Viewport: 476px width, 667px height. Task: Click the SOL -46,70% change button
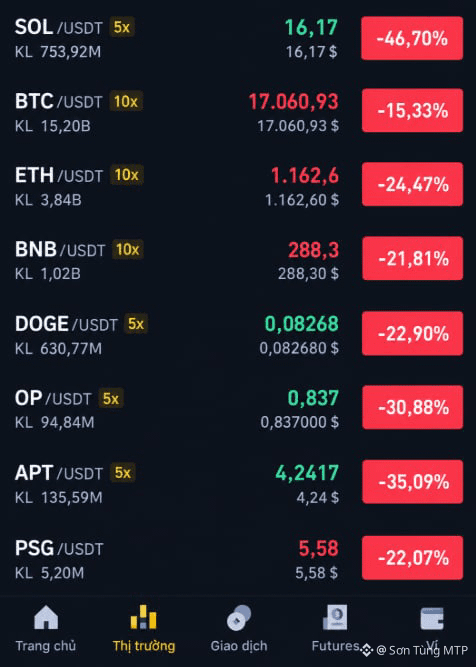click(x=412, y=38)
